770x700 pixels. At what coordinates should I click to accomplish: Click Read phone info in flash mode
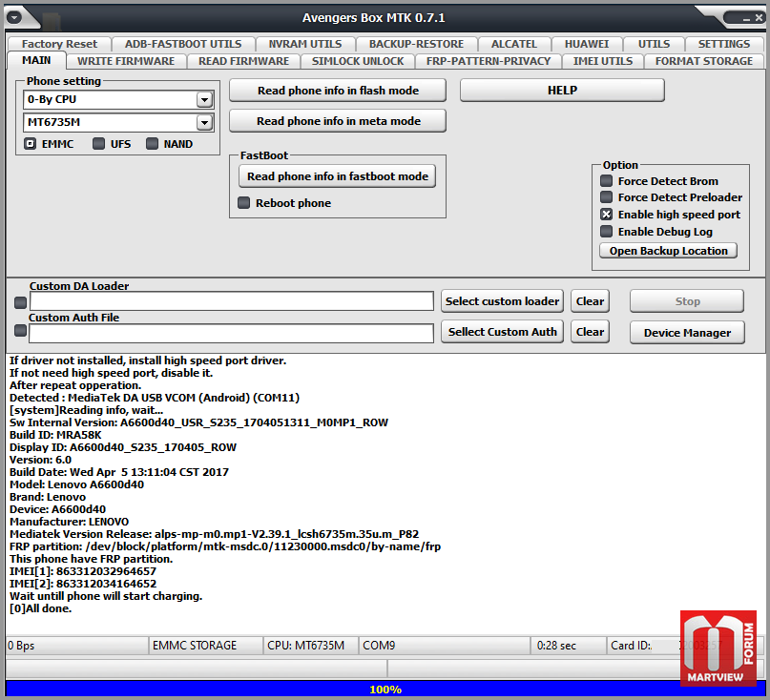[338, 91]
